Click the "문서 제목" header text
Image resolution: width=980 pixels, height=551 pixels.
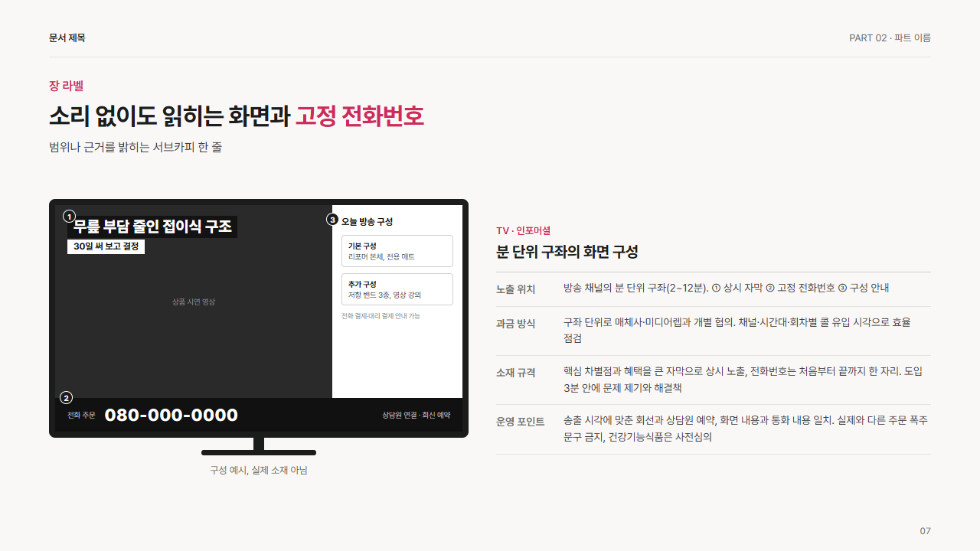click(67, 37)
